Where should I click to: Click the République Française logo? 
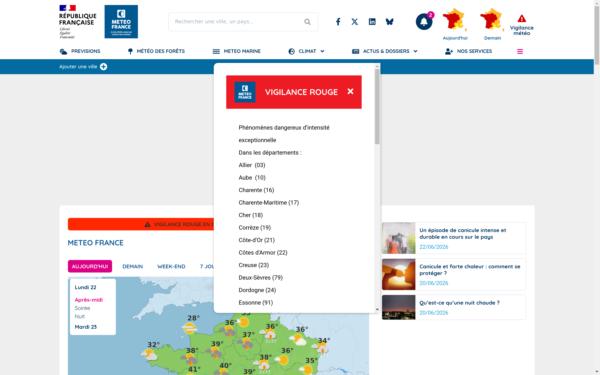[77, 22]
